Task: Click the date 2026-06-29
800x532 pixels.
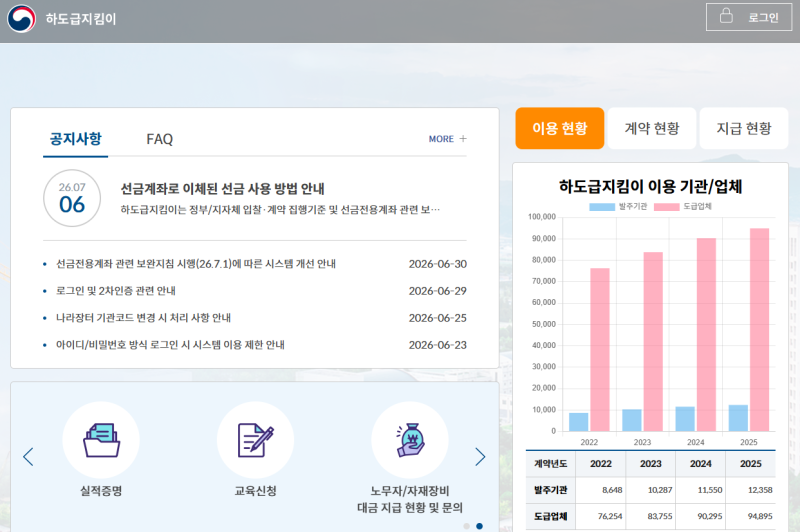Action: 438,291
